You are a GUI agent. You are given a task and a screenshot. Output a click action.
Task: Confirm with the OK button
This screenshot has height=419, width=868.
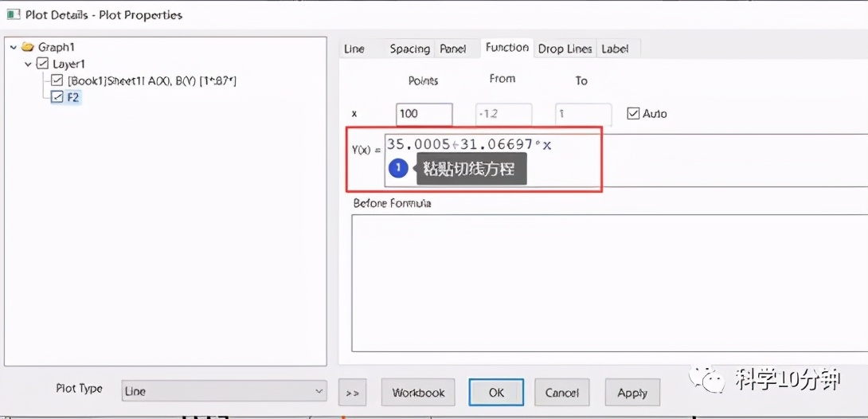point(496,393)
